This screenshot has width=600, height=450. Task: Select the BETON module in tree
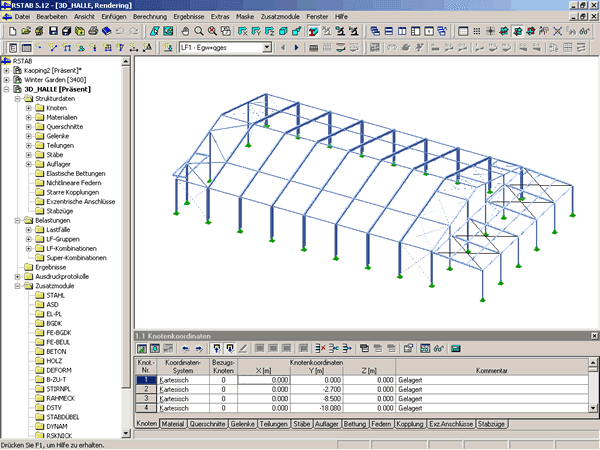pos(56,352)
